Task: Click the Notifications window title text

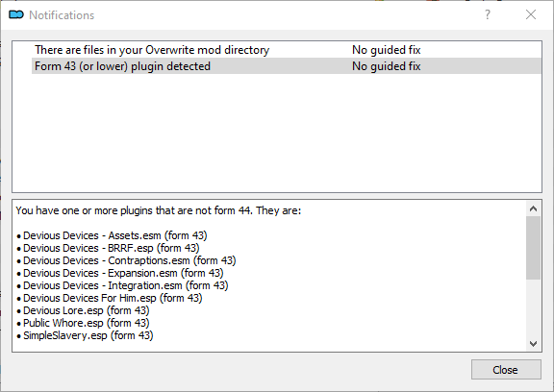Action: [x=62, y=14]
